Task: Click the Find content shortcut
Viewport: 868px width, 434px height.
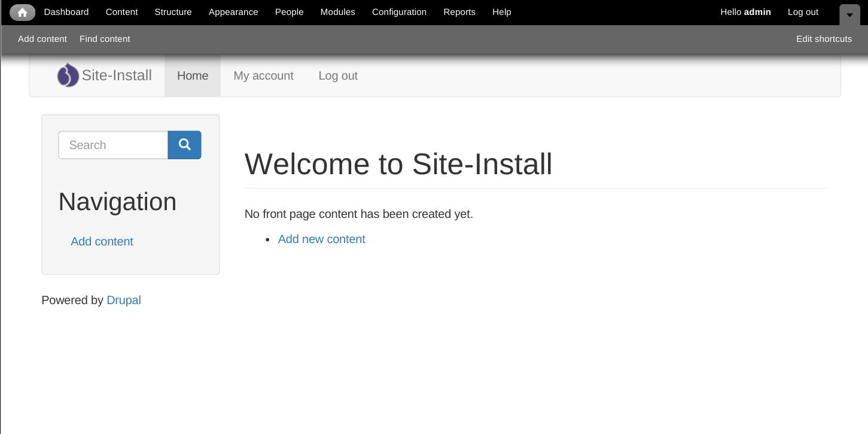Action: tap(104, 38)
